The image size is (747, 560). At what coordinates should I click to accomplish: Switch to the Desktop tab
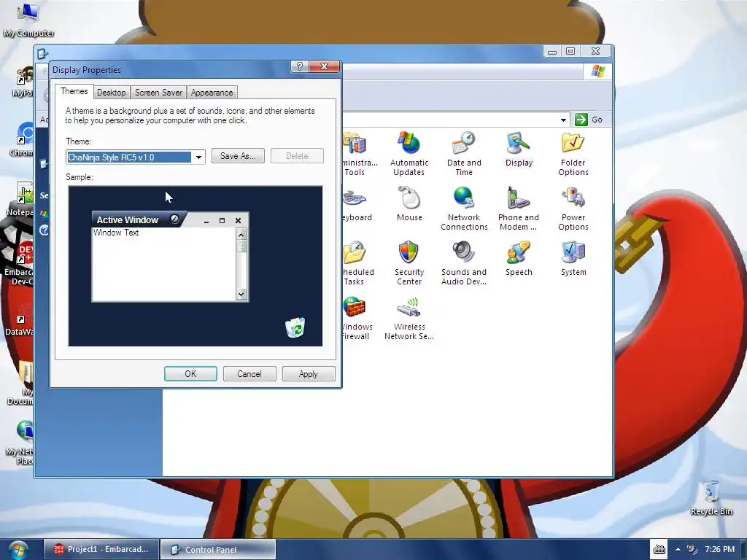point(111,93)
